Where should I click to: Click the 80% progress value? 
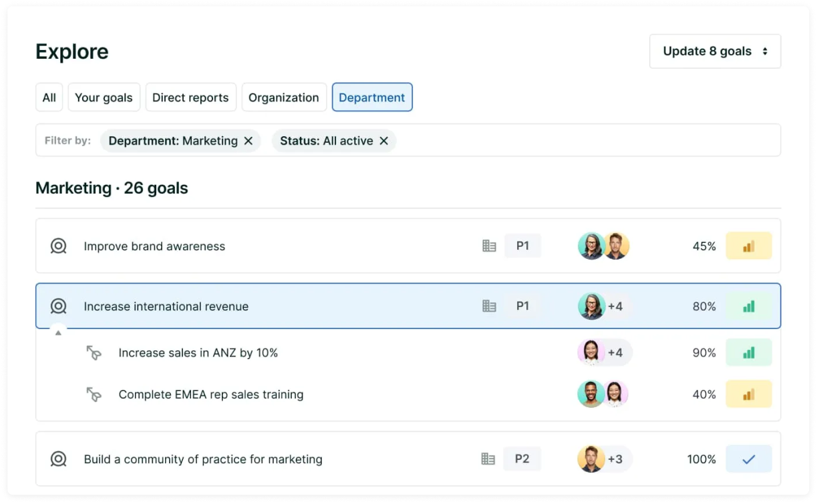[x=704, y=306]
